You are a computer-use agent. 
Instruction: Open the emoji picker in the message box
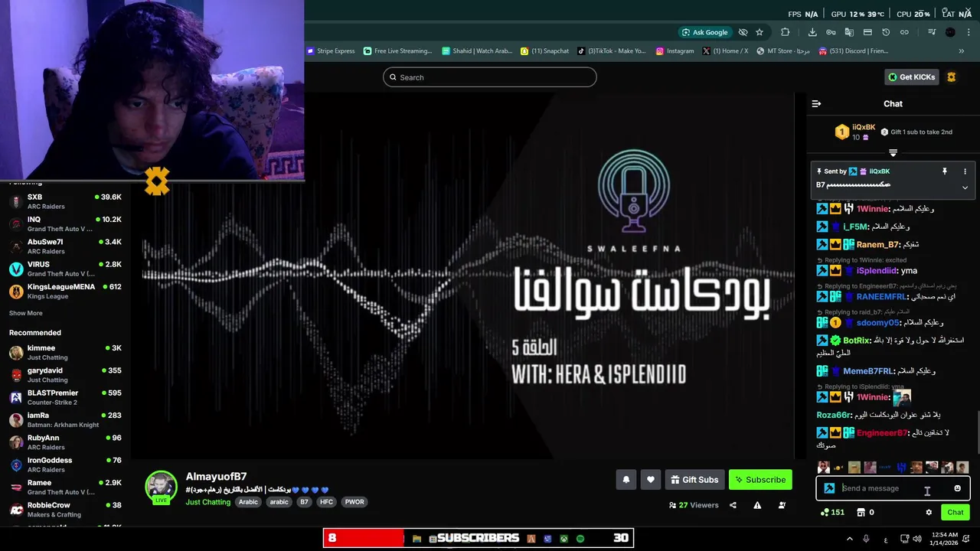(957, 488)
